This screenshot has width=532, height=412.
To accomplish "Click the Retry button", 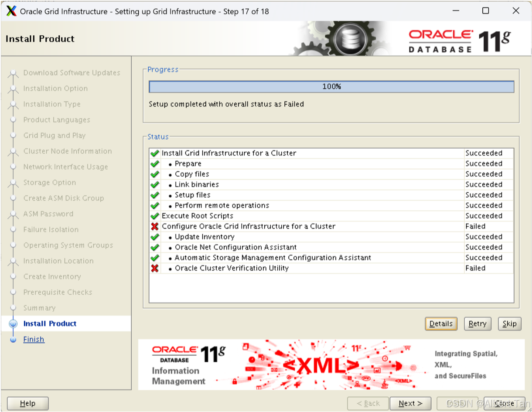I will (x=477, y=323).
